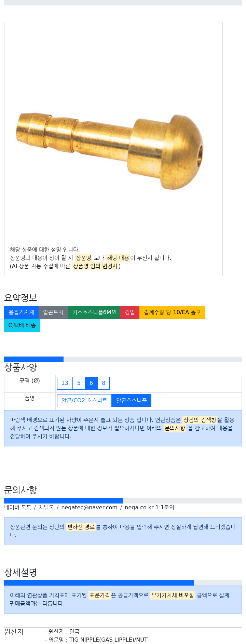Select the 알곤호스니플 product name option

(132, 401)
